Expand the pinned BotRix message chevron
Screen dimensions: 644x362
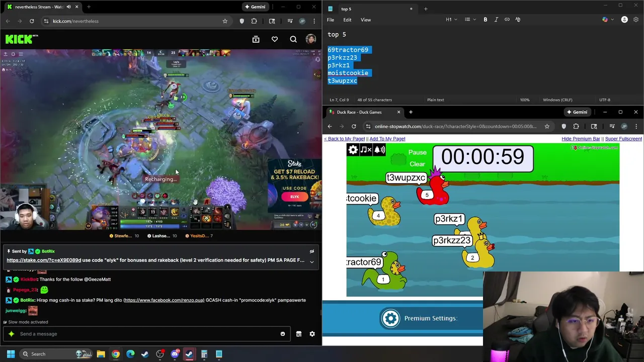pos(311,261)
